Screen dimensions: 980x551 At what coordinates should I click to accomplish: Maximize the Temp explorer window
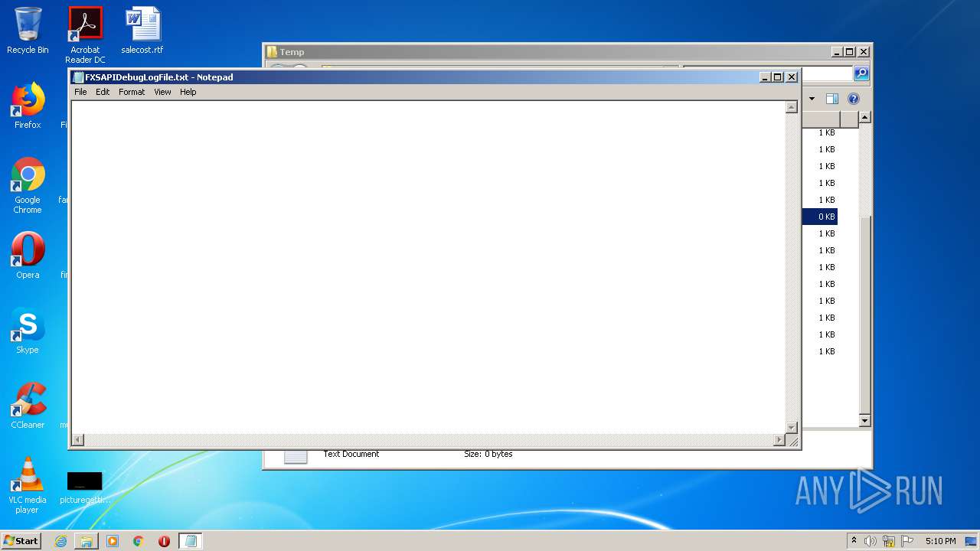point(850,52)
